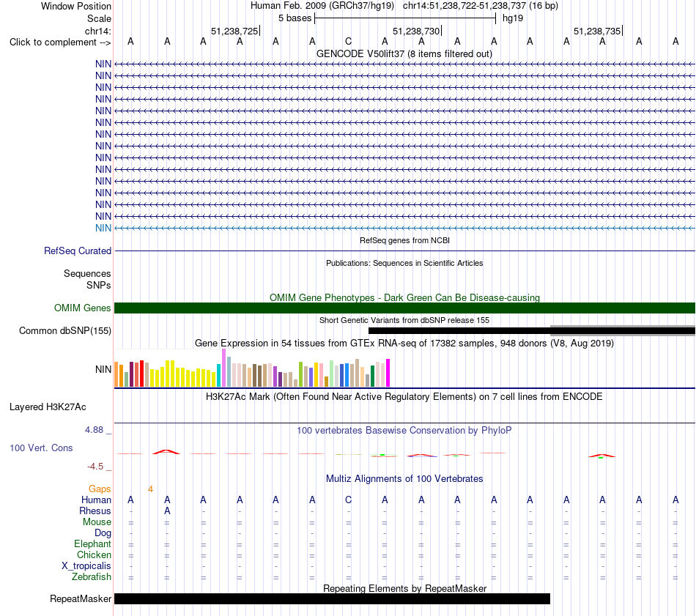
Task: Select the Dog alignment row label
Action: click(x=103, y=533)
